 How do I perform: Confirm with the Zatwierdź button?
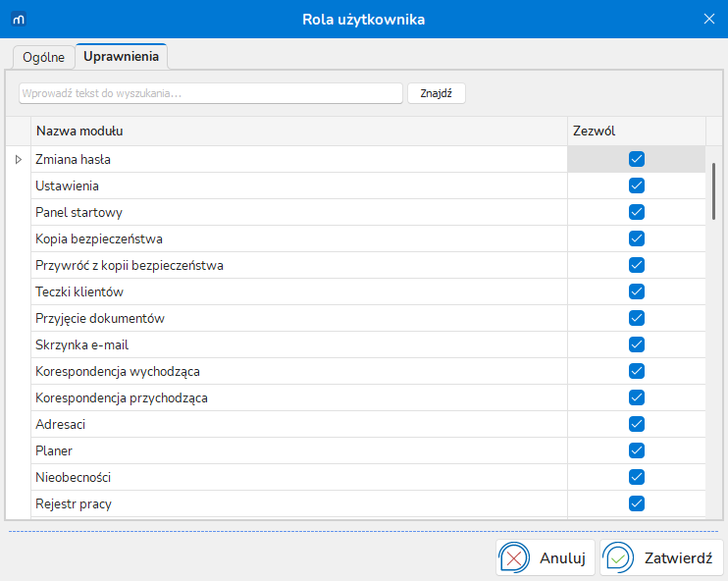point(661,557)
